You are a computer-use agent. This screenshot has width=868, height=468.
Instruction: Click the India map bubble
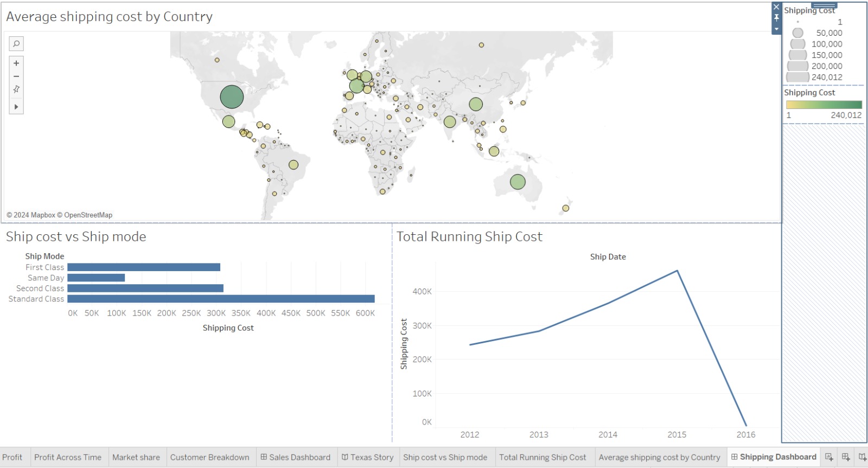tap(450, 122)
